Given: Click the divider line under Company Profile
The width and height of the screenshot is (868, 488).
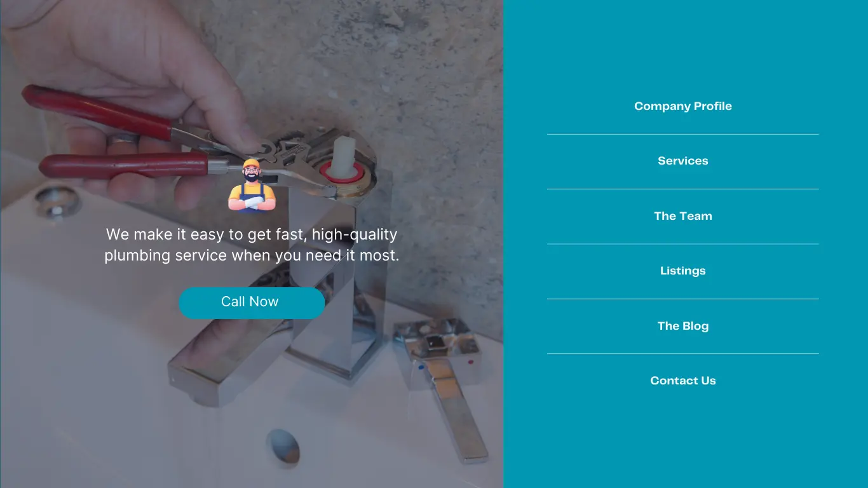Looking at the screenshot, I should (683, 134).
